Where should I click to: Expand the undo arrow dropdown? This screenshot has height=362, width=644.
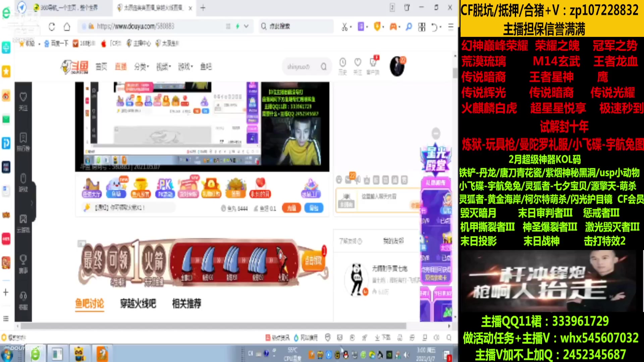pyautogui.click(x=441, y=27)
